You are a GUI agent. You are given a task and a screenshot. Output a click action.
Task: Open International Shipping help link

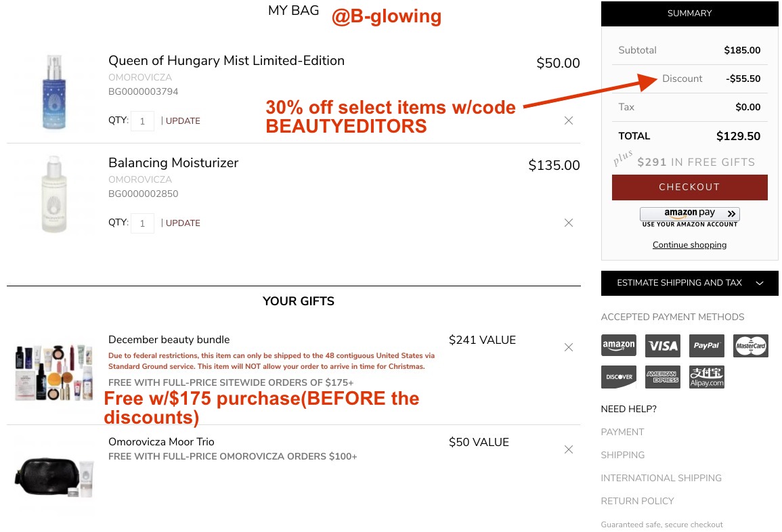pyautogui.click(x=661, y=478)
